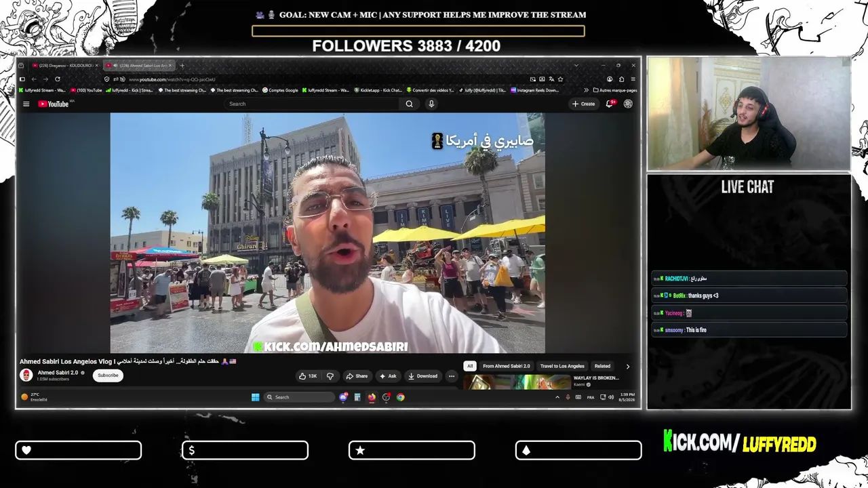Click smsoomy message 'This is fire'
This screenshot has height=488, width=868.
pyautogui.click(x=749, y=330)
